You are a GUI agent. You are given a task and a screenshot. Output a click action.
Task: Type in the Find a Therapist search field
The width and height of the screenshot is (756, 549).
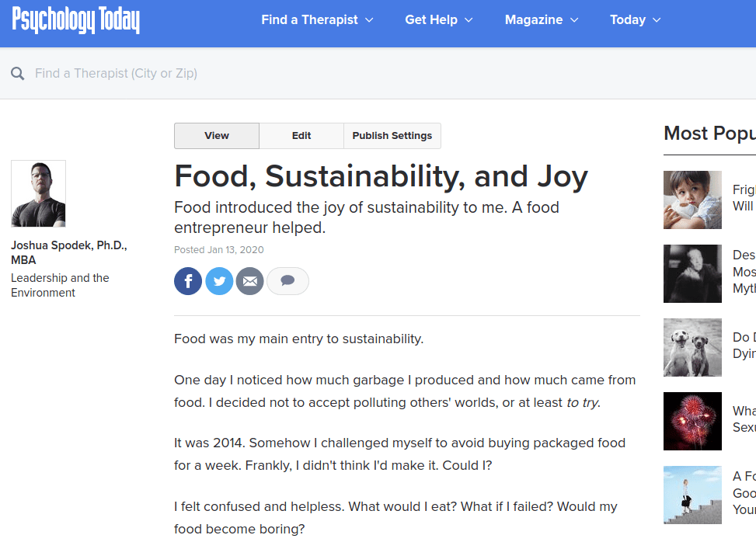point(233,74)
